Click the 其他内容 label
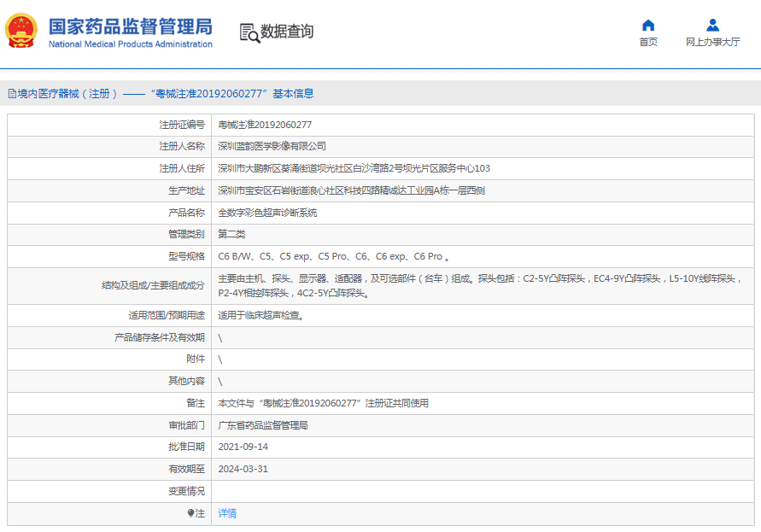Screen dimensions: 761x532 click(186, 381)
